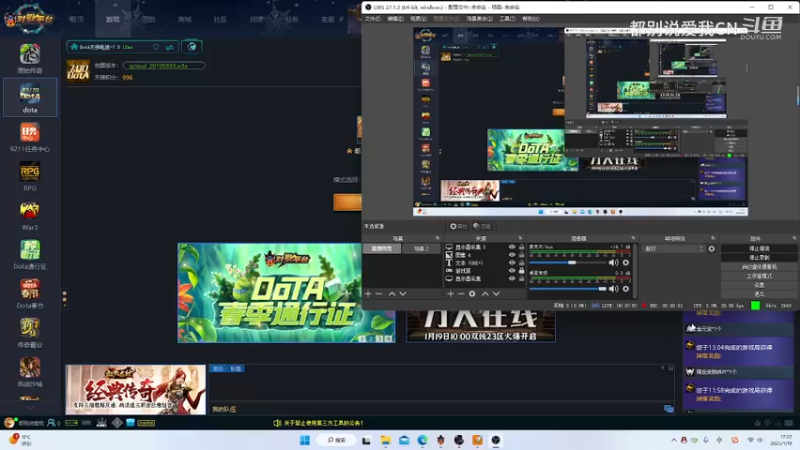Mute the microphone/Aux channel speaker icon
Image resolution: width=800 pixels, height=450 pixels.
[613, 263]
